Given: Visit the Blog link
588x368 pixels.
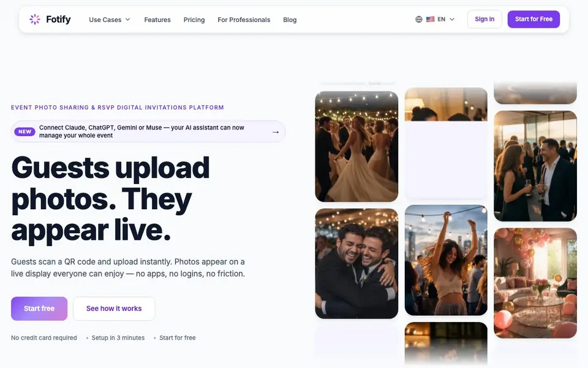Looking at the screenshot, I should [290, 20].
